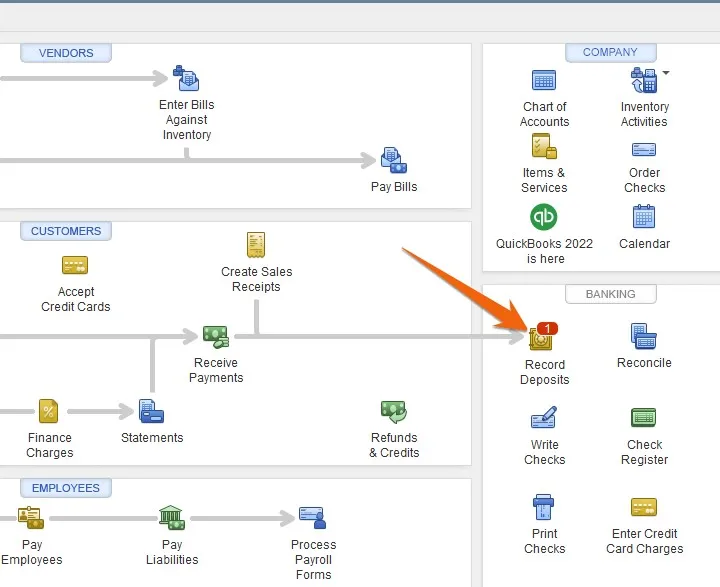Open the Check Register
Screen dimensions: 720x587
644,418
